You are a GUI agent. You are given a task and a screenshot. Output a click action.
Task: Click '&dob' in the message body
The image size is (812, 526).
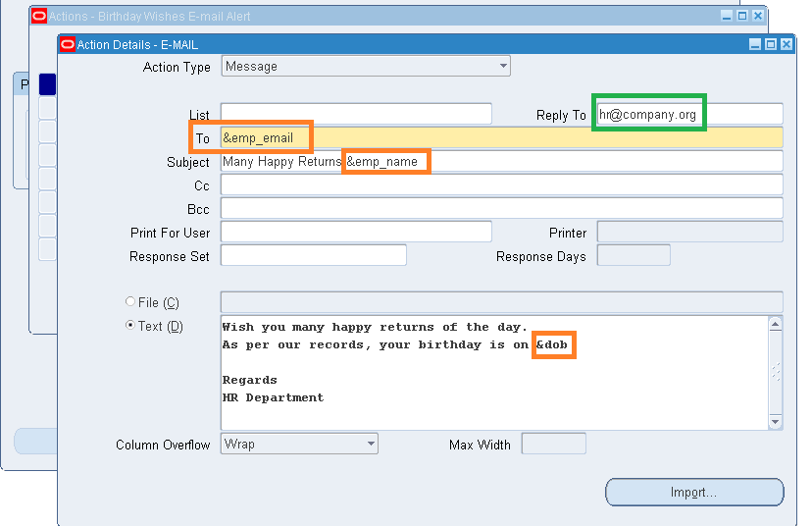(552, 344)
